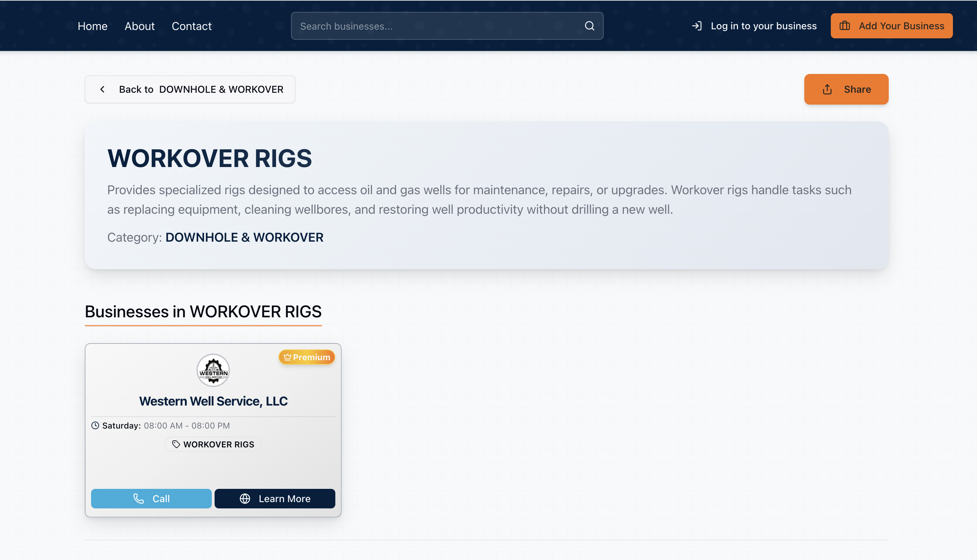Click the Western Well Service logo

click(213, 370)
